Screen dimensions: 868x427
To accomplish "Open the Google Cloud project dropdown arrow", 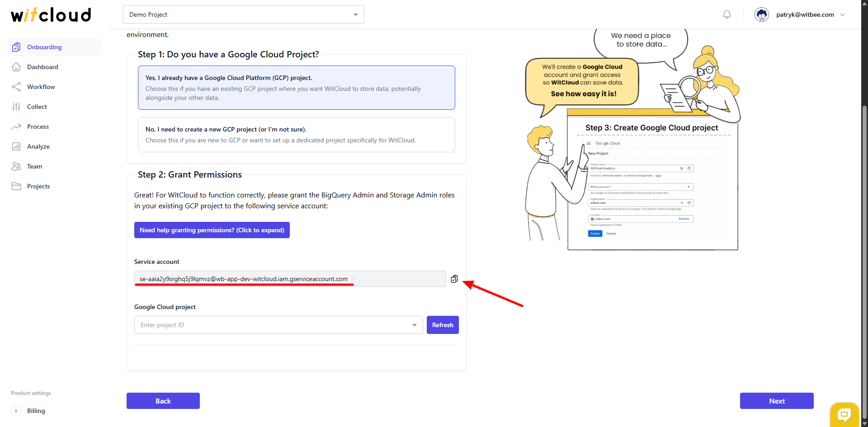I will (414, 325).
